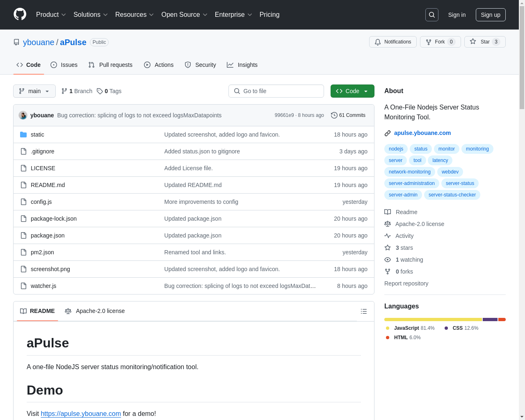
Task: Click the Fork icon
Action: 429,42
